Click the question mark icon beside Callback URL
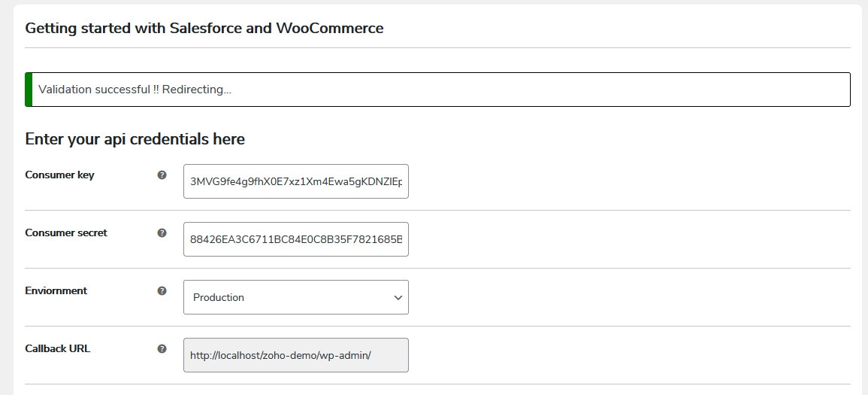The width and height of the screenshot is (868, 395). (x=162, y=349)
